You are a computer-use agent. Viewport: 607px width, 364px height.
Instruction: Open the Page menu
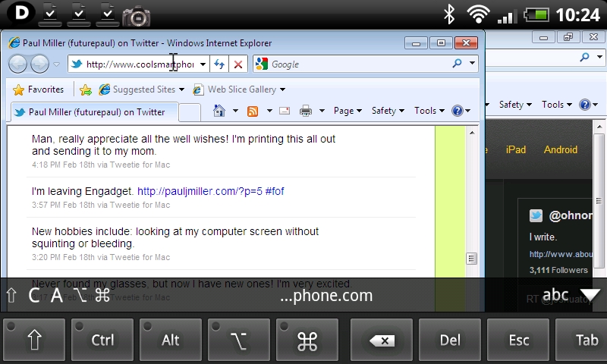tap(348, 111)
